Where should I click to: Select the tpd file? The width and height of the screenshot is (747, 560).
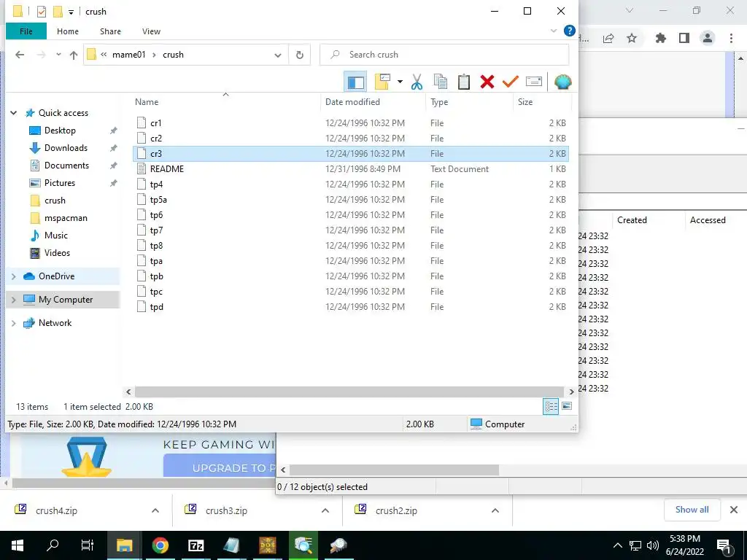(351, 307)
